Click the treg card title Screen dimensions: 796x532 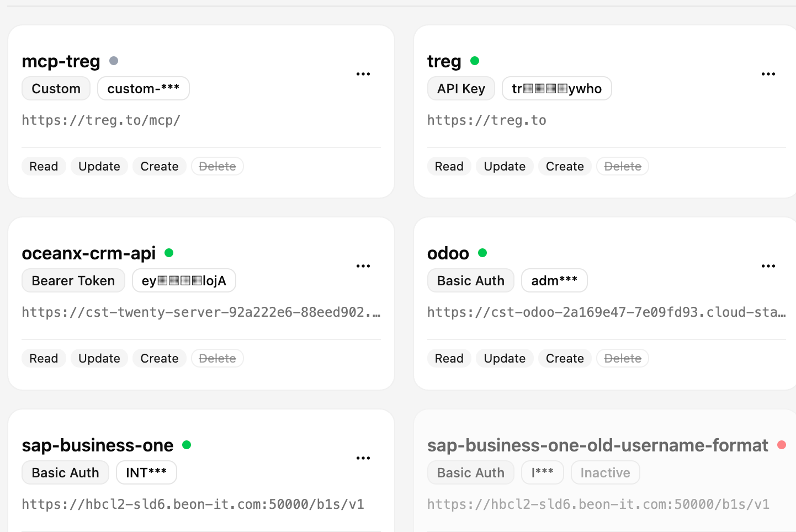click(444, 61)
